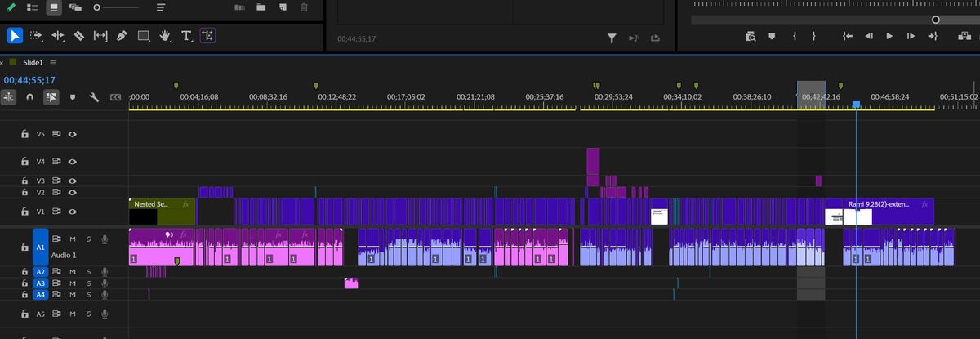Screen dimensions: 980x339
Task: Select the Razor tool
Action: 79,35
